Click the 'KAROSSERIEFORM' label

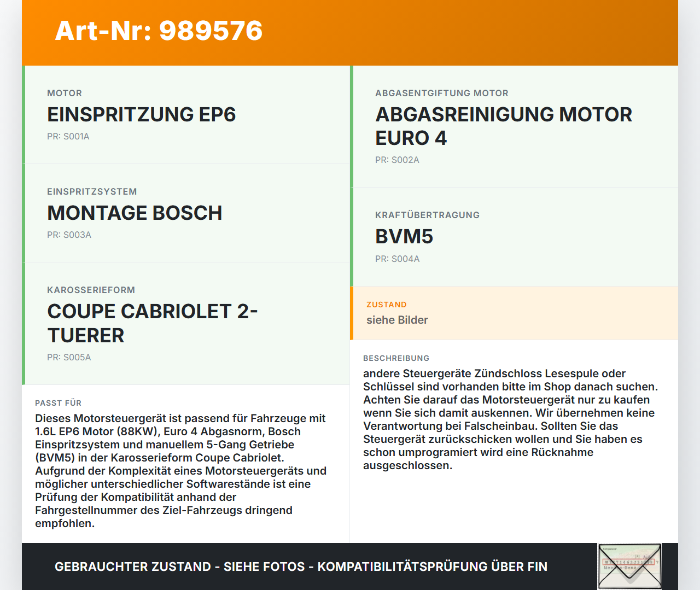pos(91,290)
